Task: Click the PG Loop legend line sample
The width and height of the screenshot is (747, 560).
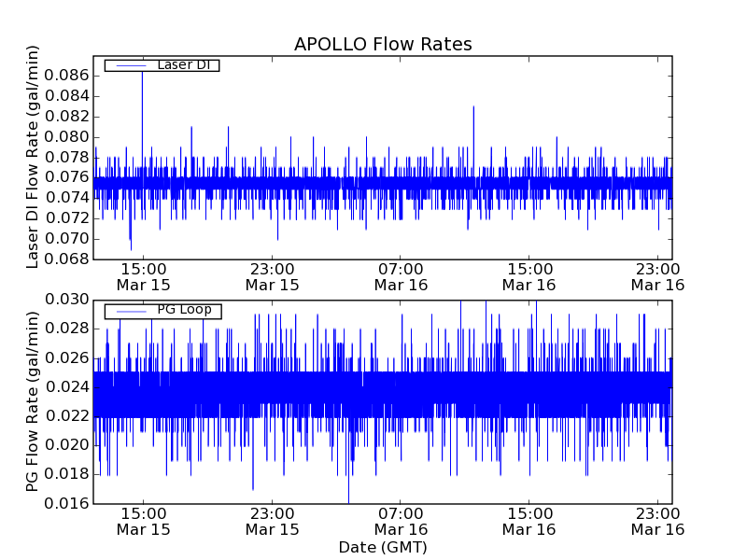Action: [131, 312]
